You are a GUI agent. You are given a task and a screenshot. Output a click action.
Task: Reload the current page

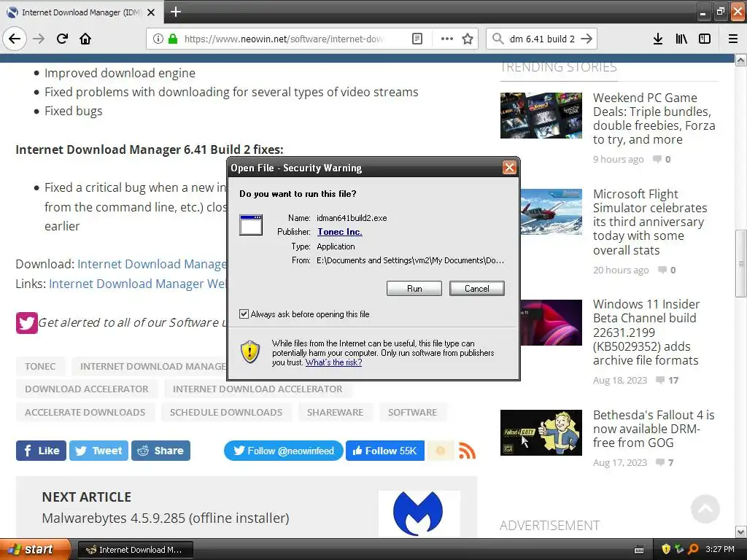(62, 39)
